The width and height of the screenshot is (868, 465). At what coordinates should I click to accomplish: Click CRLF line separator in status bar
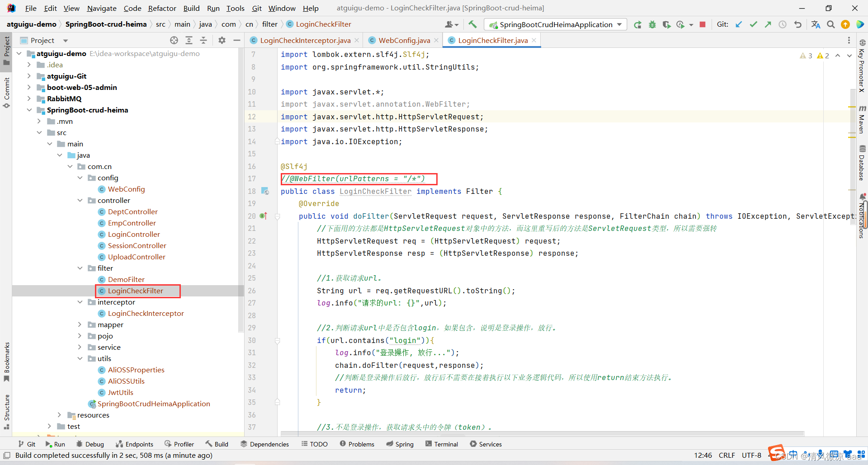[x=726, y=456]
